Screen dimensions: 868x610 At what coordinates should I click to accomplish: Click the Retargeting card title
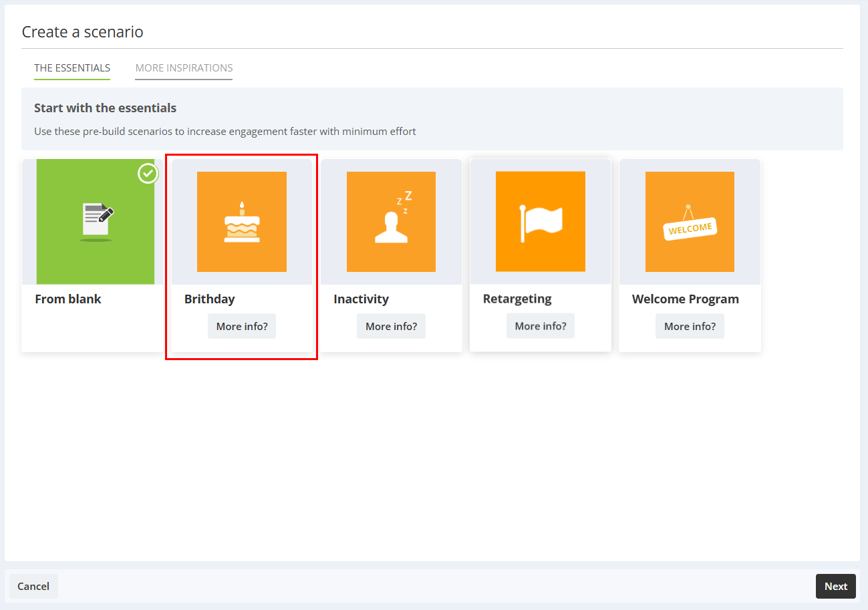(517, 298)
